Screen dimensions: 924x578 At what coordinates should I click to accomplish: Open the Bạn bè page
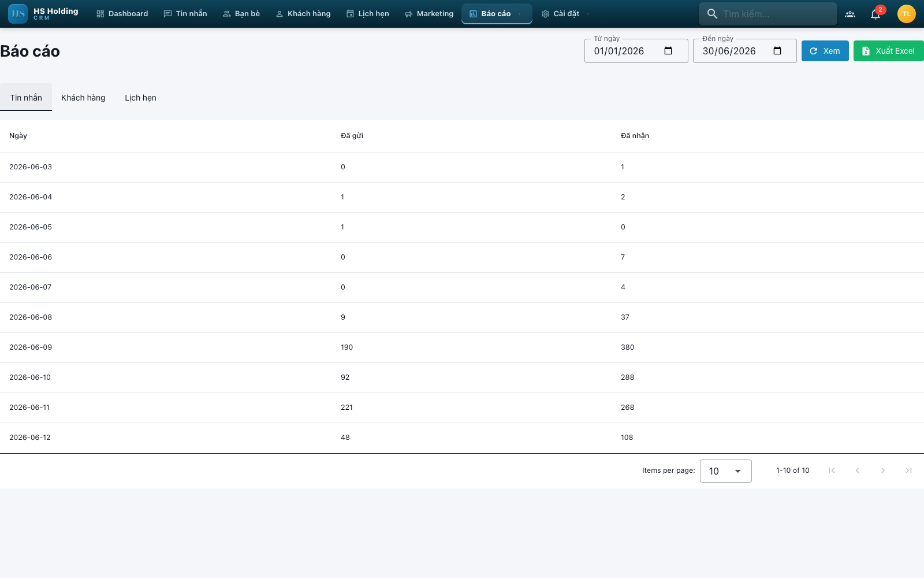[241, 14]
